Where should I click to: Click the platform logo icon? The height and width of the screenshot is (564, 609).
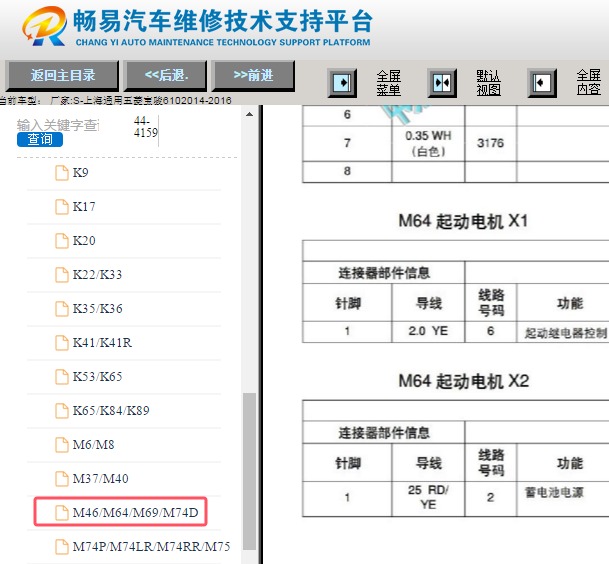tap(44, 26)
